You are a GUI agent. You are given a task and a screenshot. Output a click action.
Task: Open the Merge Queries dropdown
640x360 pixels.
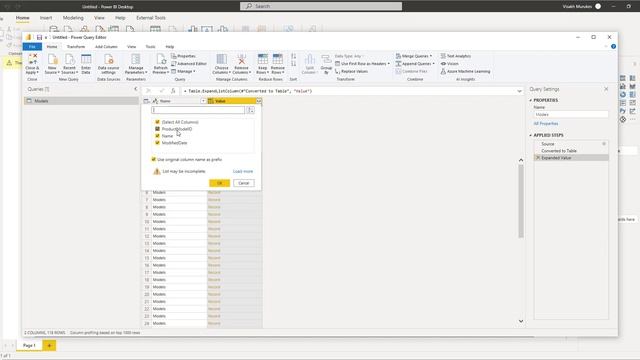pos(414,56)
